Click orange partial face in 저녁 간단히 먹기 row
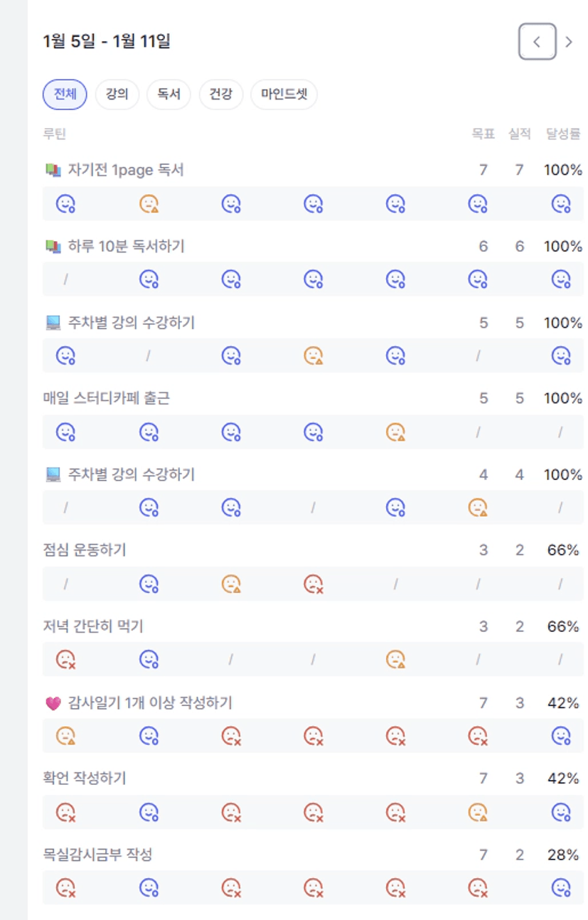588x920 pixels. click(x=395, y=660)
